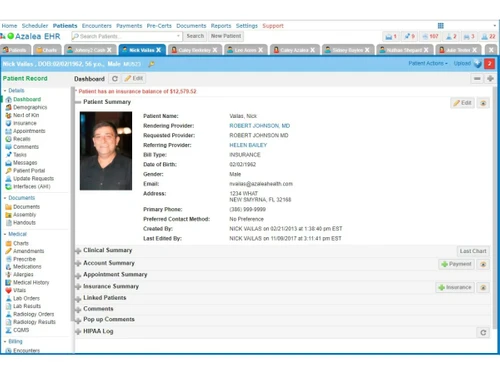
Task: Open the ROBERT JOHNSON, MD provider link
Action: [x=260, y=126]
